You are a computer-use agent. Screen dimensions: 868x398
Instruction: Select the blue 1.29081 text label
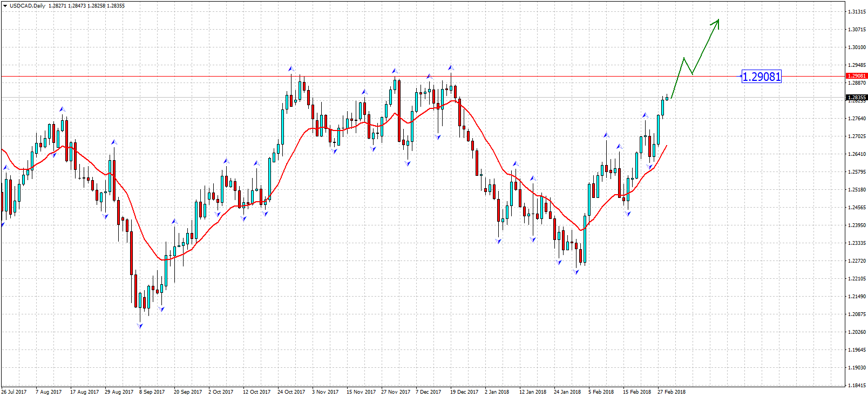[x=761, y=77]
